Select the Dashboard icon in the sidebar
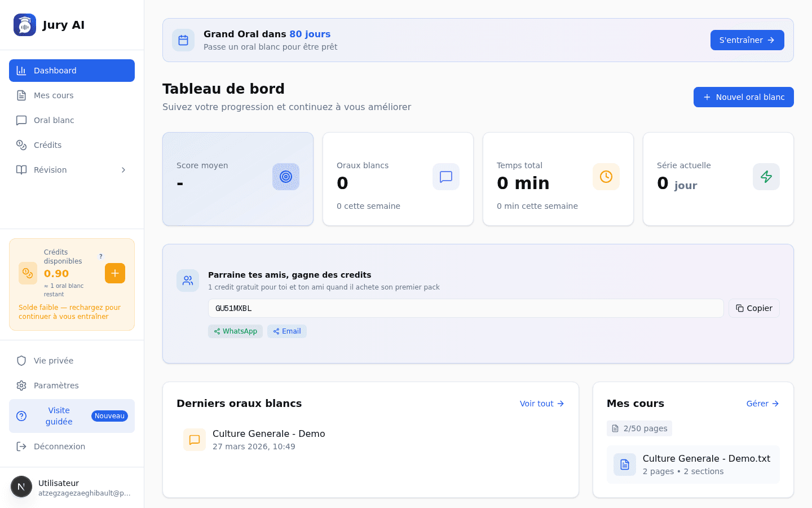The width and height of the screenshot is (812, 508). [x=21, y=70]
